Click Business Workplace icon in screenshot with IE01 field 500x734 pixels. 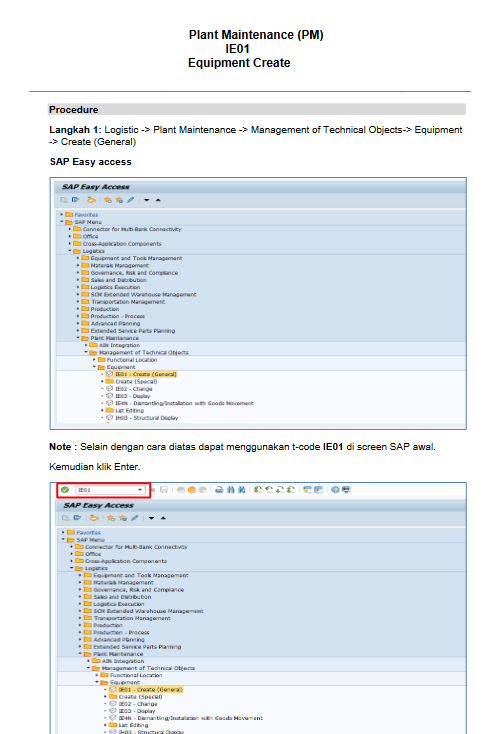click(x=94, y=518)
